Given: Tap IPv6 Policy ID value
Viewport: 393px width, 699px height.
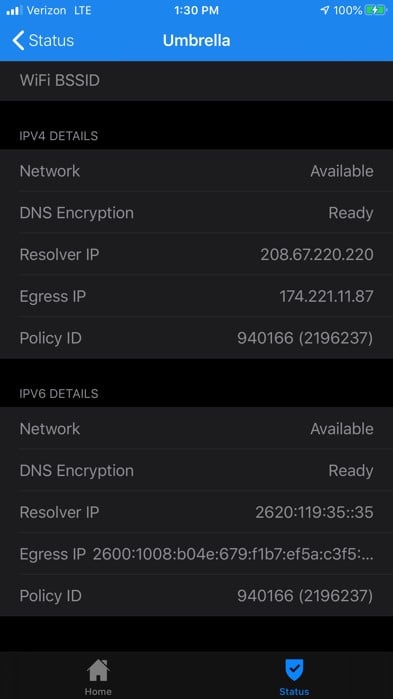Looking at the screenshot, I should (x=305, y=596).
